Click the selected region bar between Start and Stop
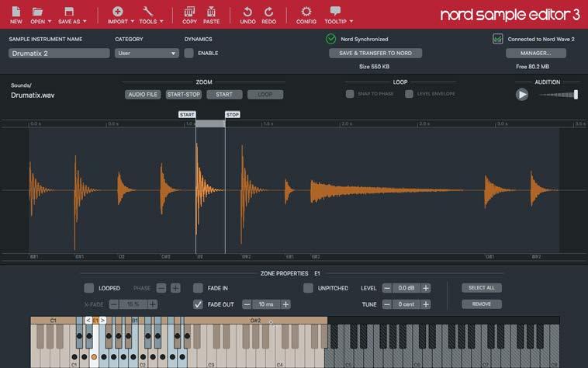Screen dimensions: 588x368 click(210, 123)
